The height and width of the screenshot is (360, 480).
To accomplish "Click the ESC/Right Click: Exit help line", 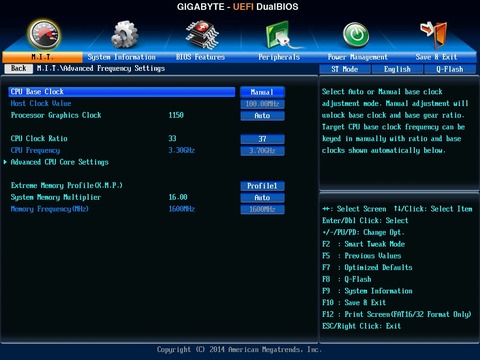I will click(x=362, y=326).
